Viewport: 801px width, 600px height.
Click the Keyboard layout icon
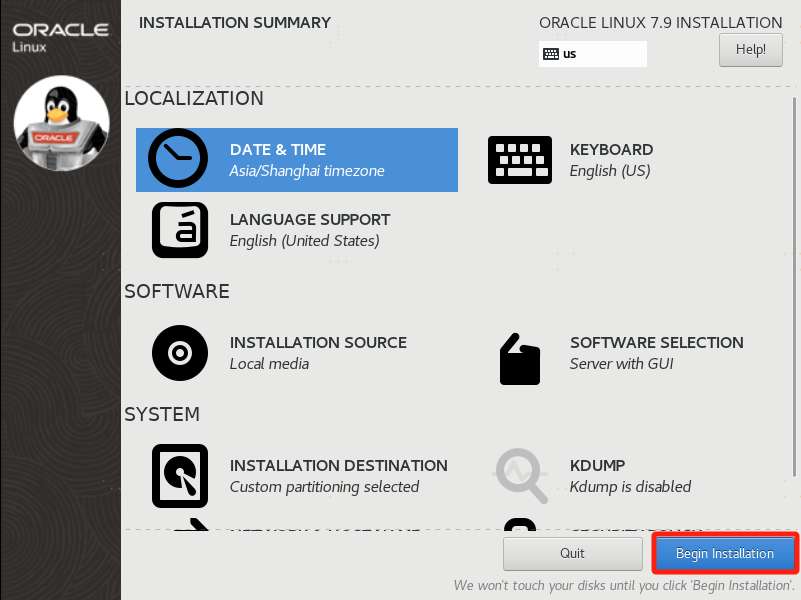pyautogui.click(x=520, y=160)
